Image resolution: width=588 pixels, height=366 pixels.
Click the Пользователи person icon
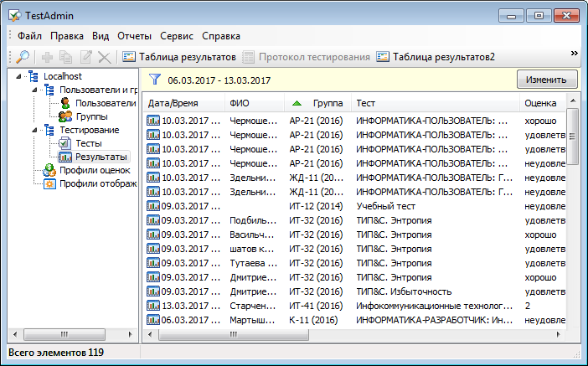coord(65,103)
